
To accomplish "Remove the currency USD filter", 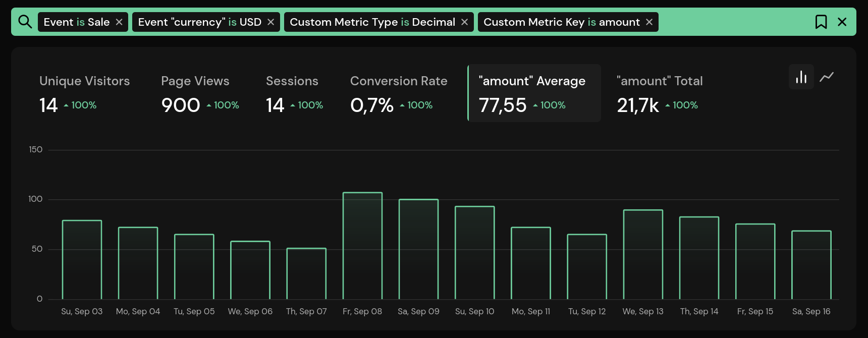I will coord(270,22).
